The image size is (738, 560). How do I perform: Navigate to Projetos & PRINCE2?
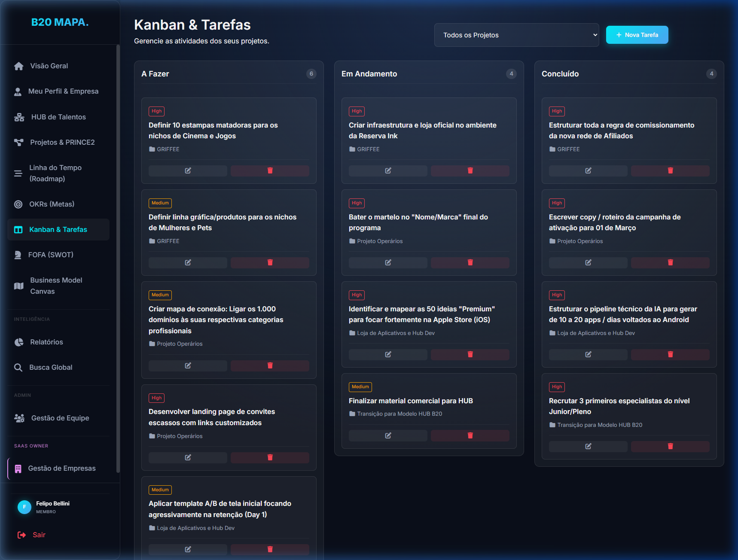click(x=58, y=142)
